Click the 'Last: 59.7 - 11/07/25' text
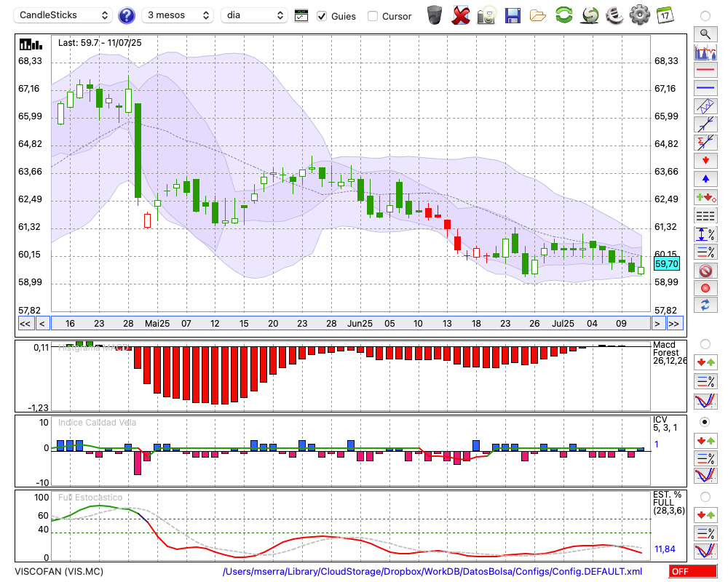Screen dimensions: 728x582 [x=100, y=43]
